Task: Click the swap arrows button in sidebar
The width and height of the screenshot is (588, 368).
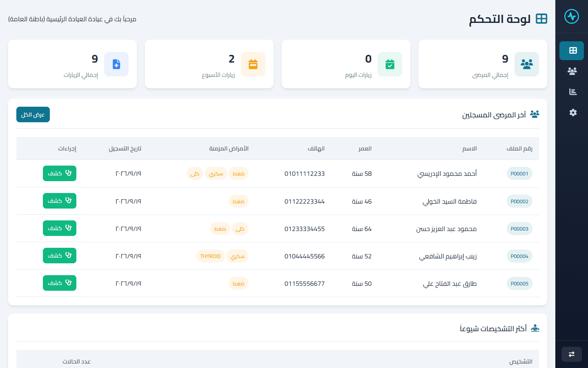Action: click(572, 354)
